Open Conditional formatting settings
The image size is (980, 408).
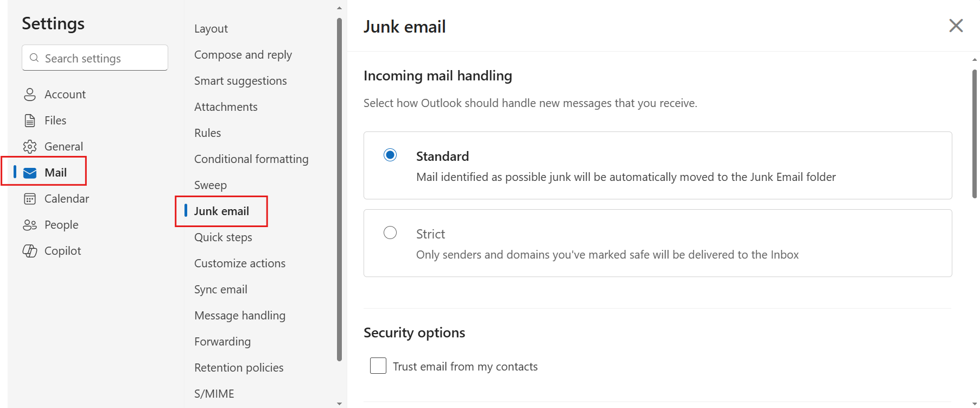point(251,159)
